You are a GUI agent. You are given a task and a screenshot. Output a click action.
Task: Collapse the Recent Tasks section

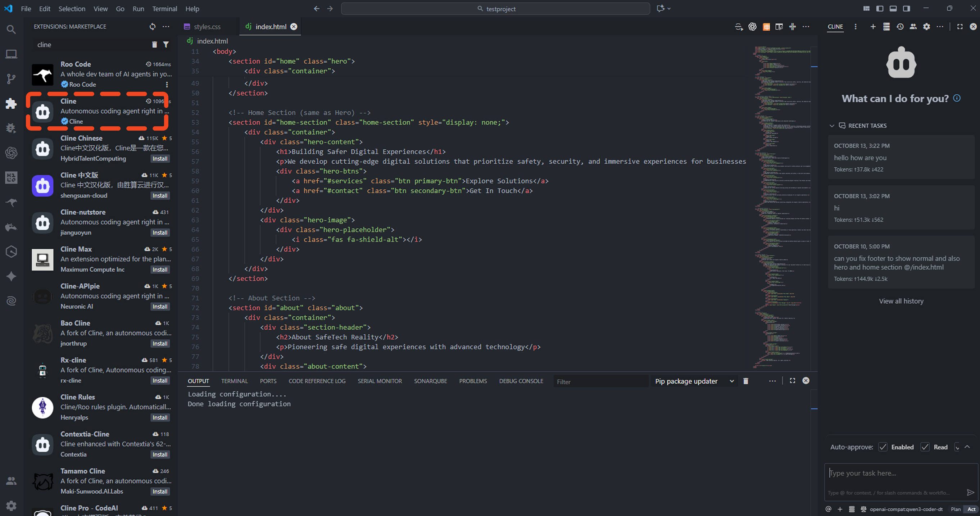click(x=832, y=126)
